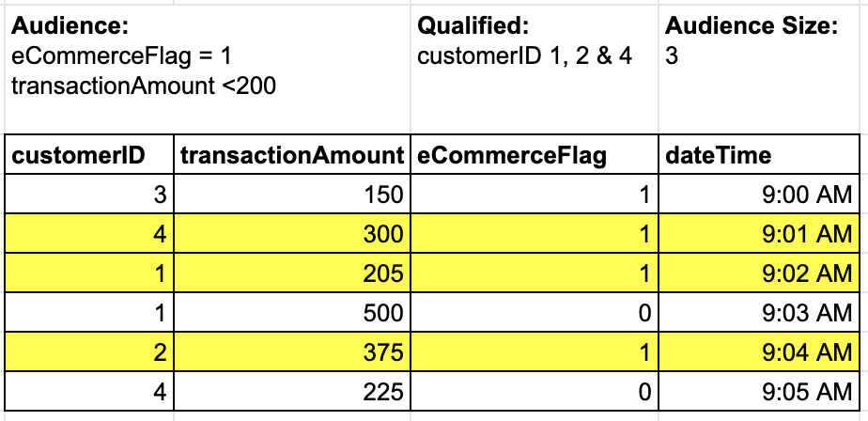Select the 225 transaction amount cell

pyautogui.click(x=294, y=390)
